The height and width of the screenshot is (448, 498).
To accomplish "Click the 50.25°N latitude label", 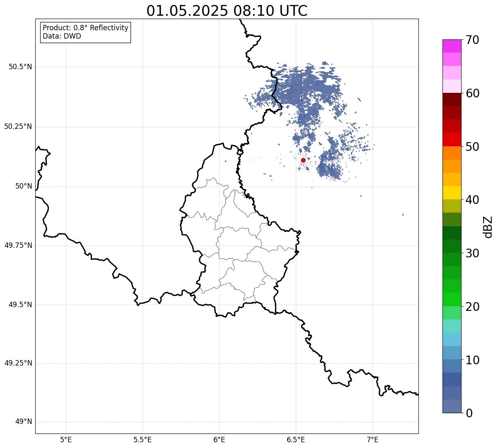I will (x=18, y=126).
